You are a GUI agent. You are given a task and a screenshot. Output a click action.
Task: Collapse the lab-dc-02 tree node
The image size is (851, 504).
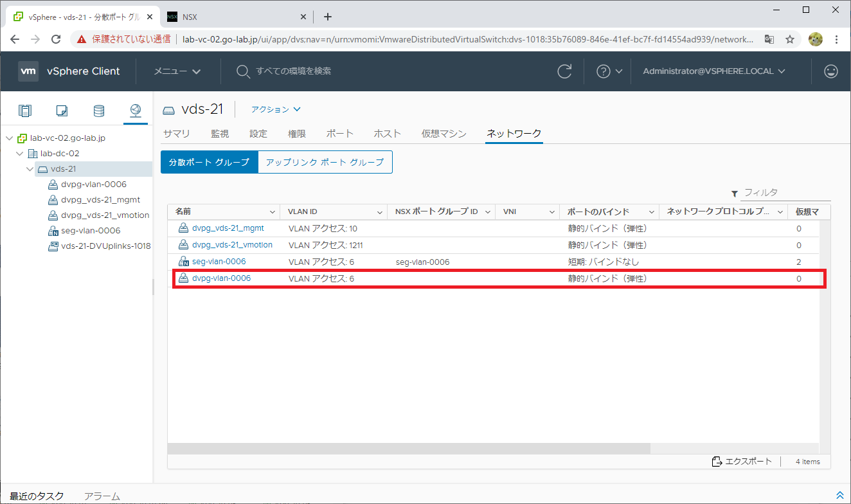click(x=21, y=154)
